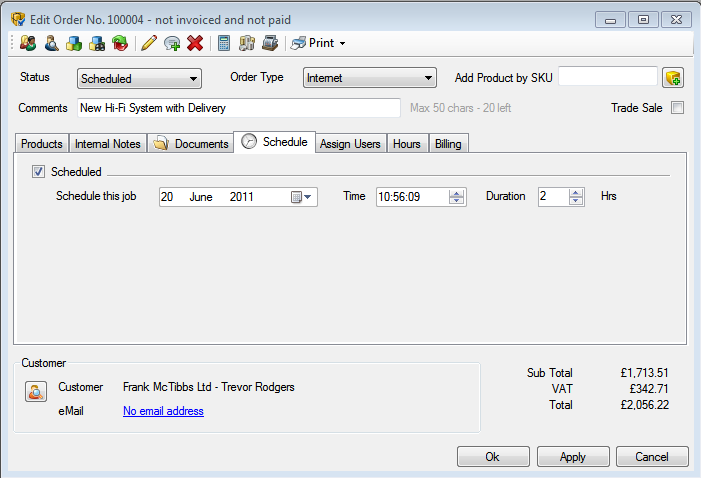Click the search customer magnifier icon

point(51,43)
